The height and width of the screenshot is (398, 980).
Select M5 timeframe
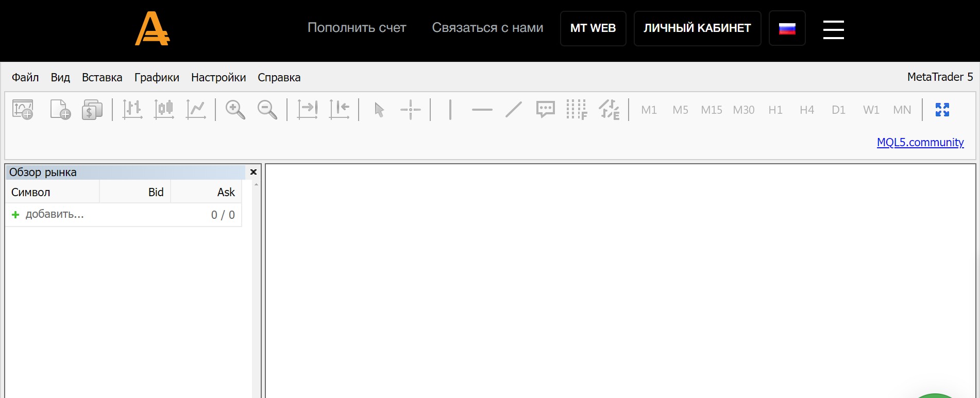(x=681, y=110)
